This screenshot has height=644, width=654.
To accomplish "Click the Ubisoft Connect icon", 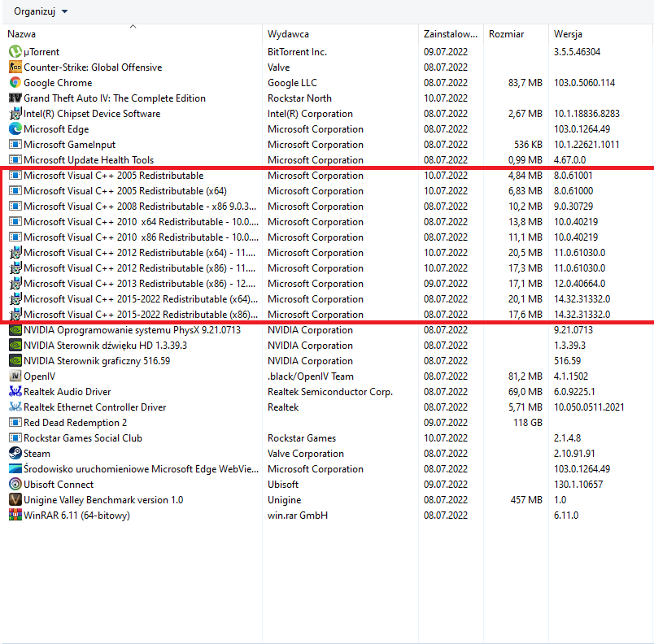I will [x=15, y=484].
